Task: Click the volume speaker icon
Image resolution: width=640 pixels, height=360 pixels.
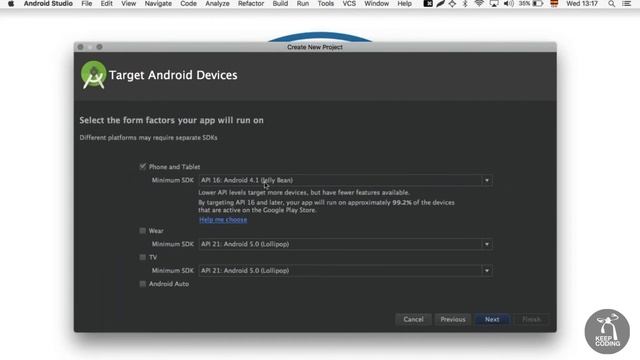Action: (508, 4)
